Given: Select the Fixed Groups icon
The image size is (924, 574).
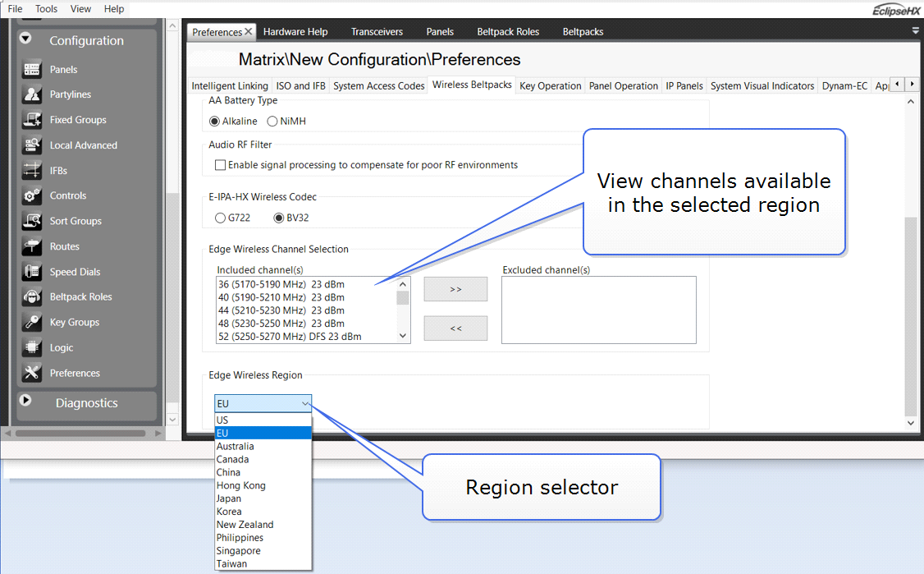Looking at the screenshot, I should coord(32,120).
